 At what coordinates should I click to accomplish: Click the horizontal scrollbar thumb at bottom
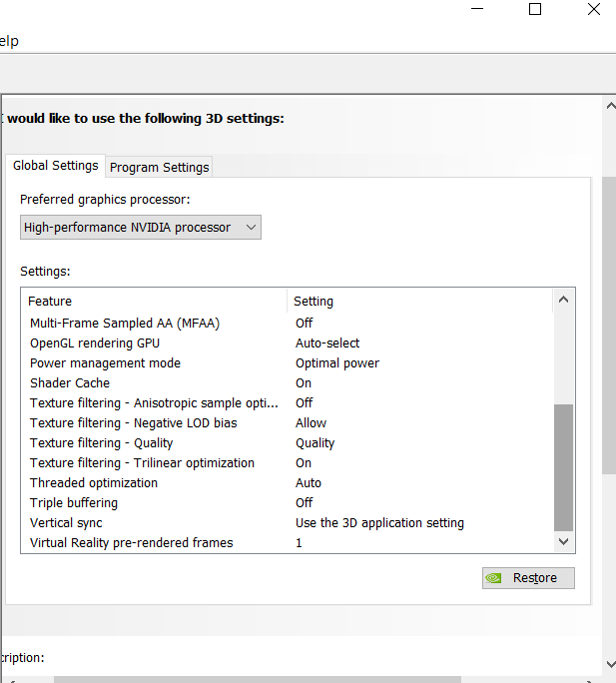258,680
